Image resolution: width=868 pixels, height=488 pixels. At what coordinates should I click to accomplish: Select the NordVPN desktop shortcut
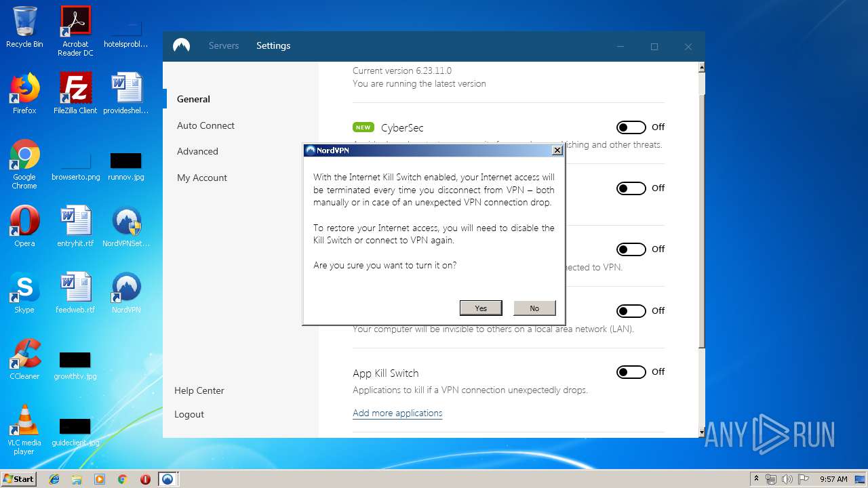tap(126, 293)
